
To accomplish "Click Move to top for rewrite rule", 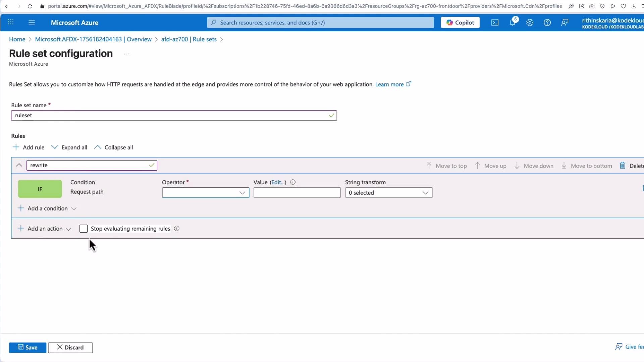I will (x=446, y=166).
